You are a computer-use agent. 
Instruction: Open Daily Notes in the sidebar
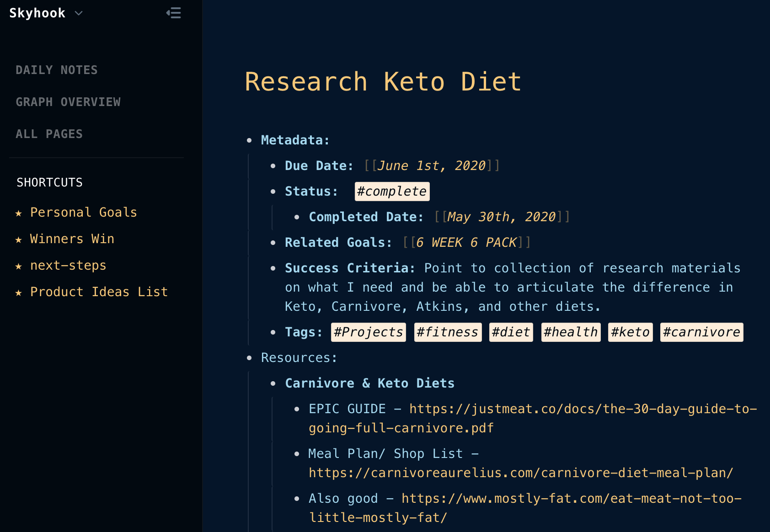[57, 70]
